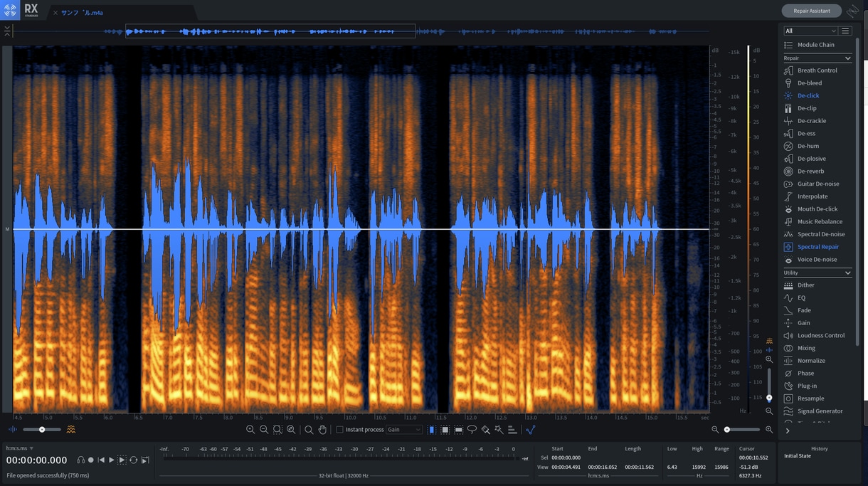Toggle the Time selection tool

click(432, 430)
